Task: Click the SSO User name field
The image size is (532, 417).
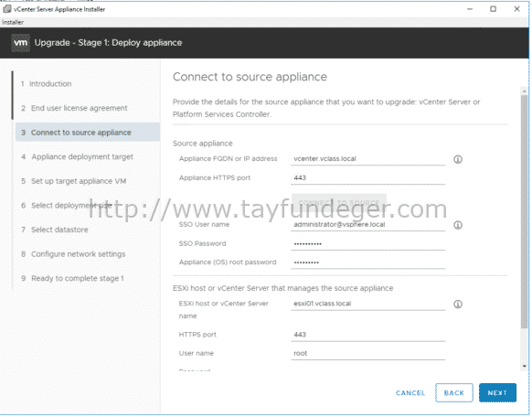Action: point(367,225)
